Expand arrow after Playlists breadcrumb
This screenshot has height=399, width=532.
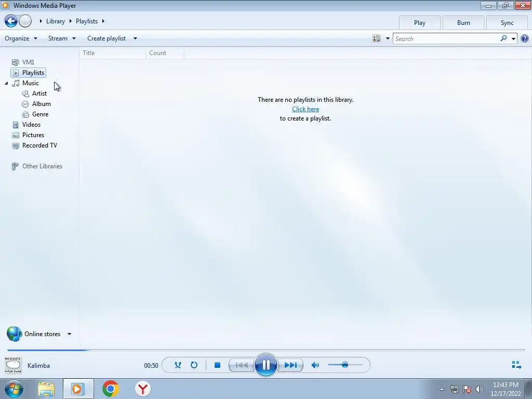pyautogui.click(x=103, y=21)
